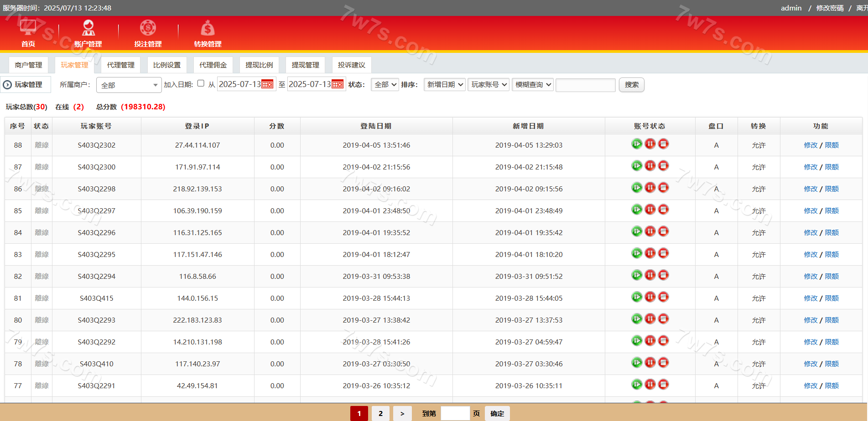Screen dimensions: 868x421
Task: Click green enable icon for player S403Q2302
Action: (637, 144)
